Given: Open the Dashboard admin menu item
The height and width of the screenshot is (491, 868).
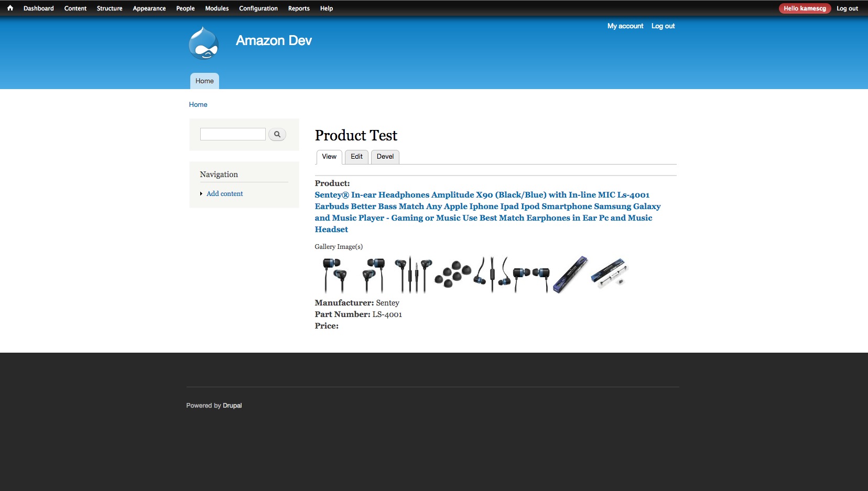Looking at the screenshot, I should click(x=39, y=8).
